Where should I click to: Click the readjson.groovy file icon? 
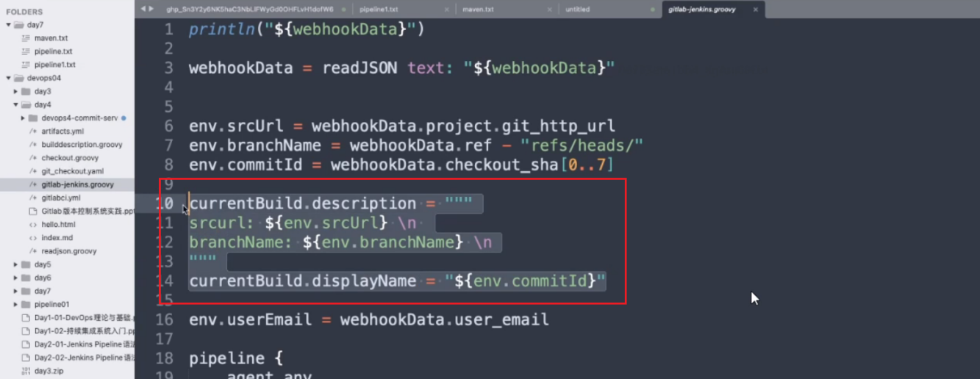click(33, 251)
